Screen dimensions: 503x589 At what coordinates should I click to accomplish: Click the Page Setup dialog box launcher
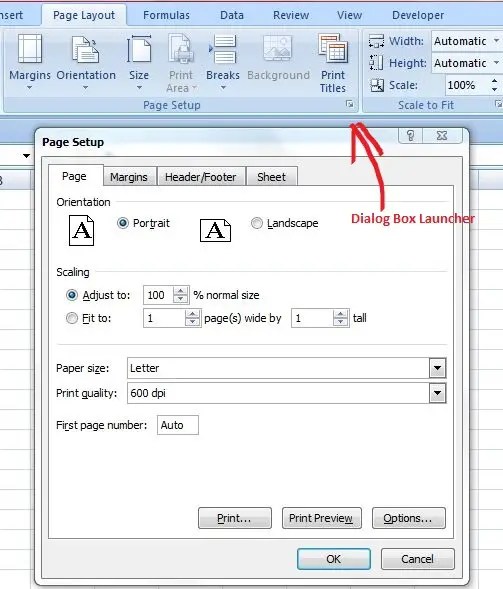click(350, 104)
